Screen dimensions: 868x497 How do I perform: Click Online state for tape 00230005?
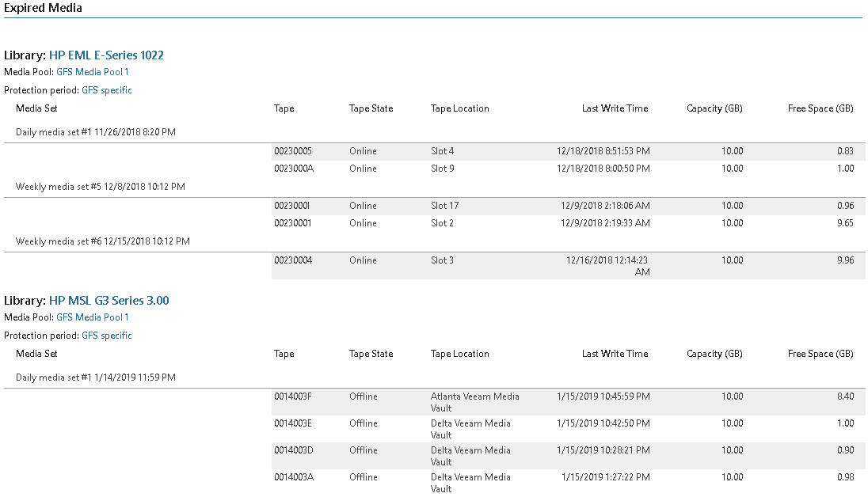(363, 151)
